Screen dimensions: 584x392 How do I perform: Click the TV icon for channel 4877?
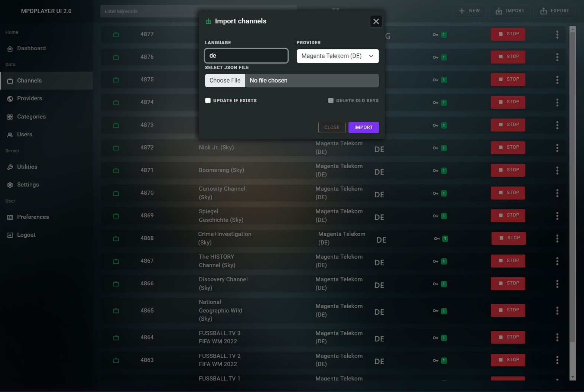coord(116,35)
